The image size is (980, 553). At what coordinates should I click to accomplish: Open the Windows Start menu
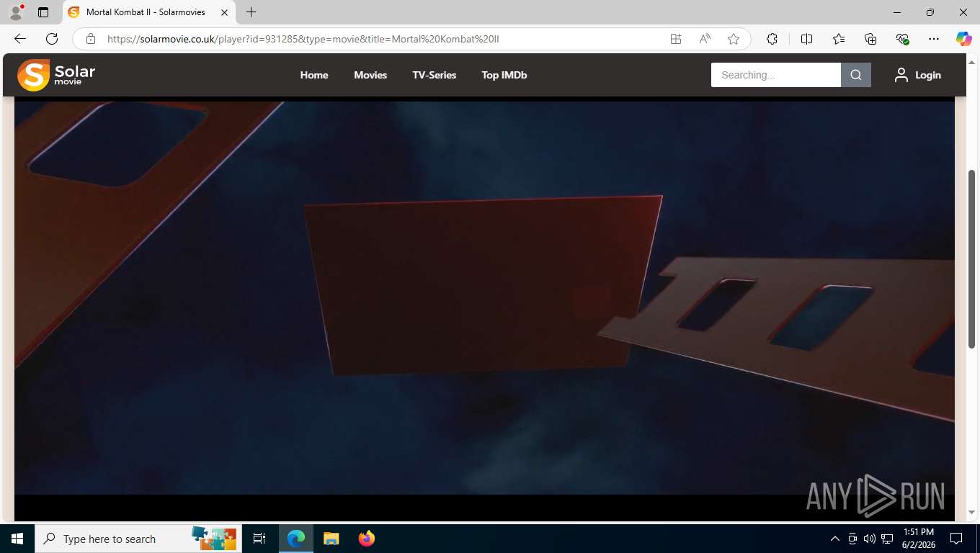(17, 539)
